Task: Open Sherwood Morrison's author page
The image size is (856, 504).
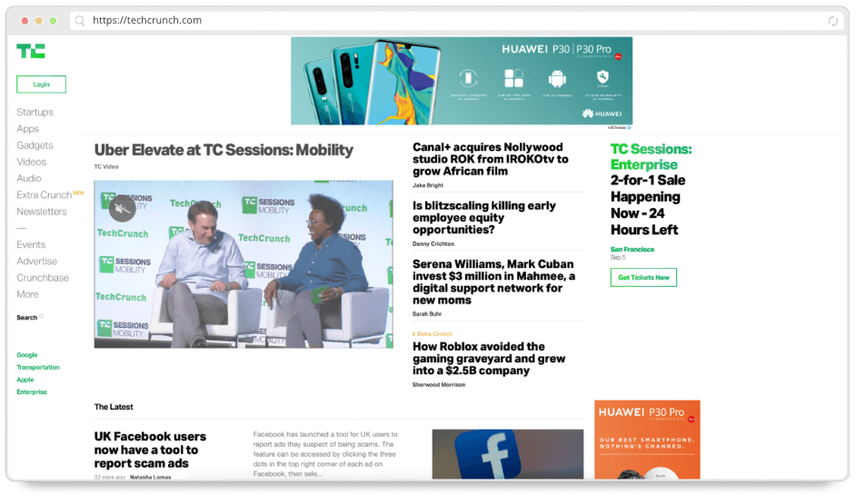Action: [x=439, y=384]
